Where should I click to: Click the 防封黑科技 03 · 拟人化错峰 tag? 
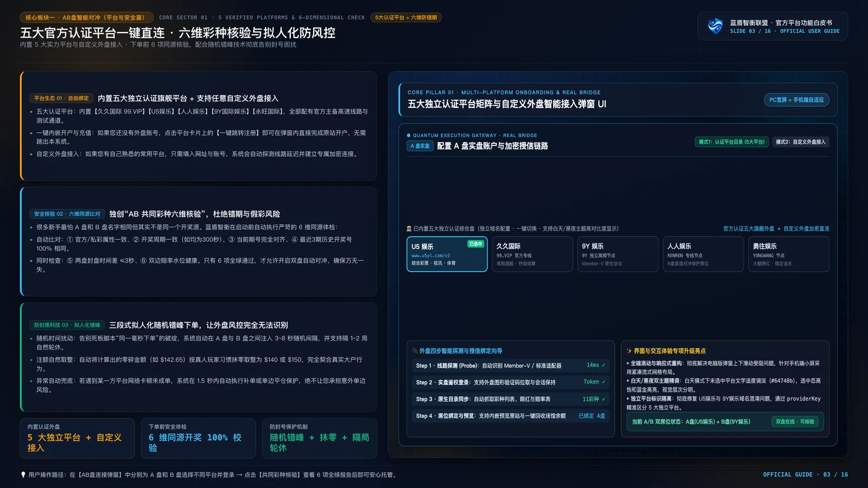[x=67, y=325]
